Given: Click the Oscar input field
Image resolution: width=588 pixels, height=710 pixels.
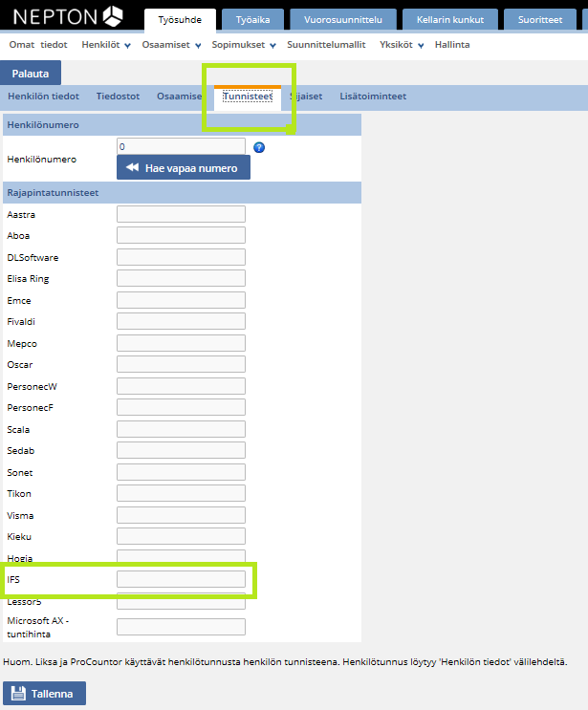Looking at the screenshot, I should pyautogui.click(x=182, y=364).
